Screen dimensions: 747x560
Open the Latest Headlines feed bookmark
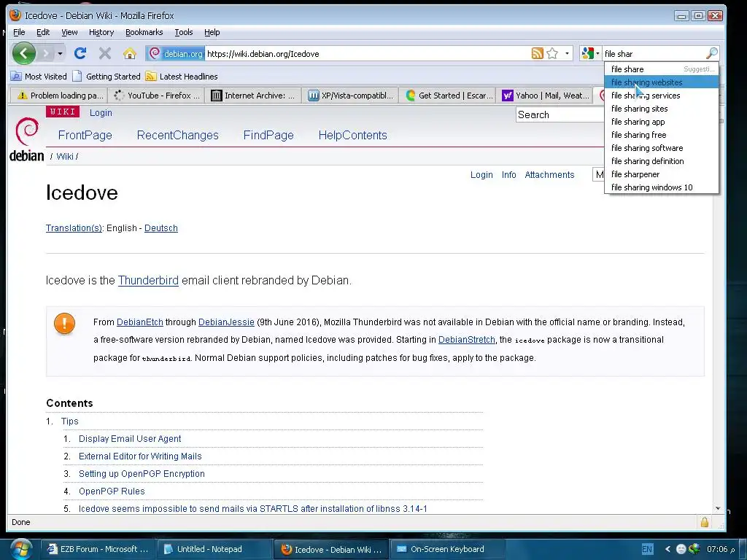[x=182, y=76]
